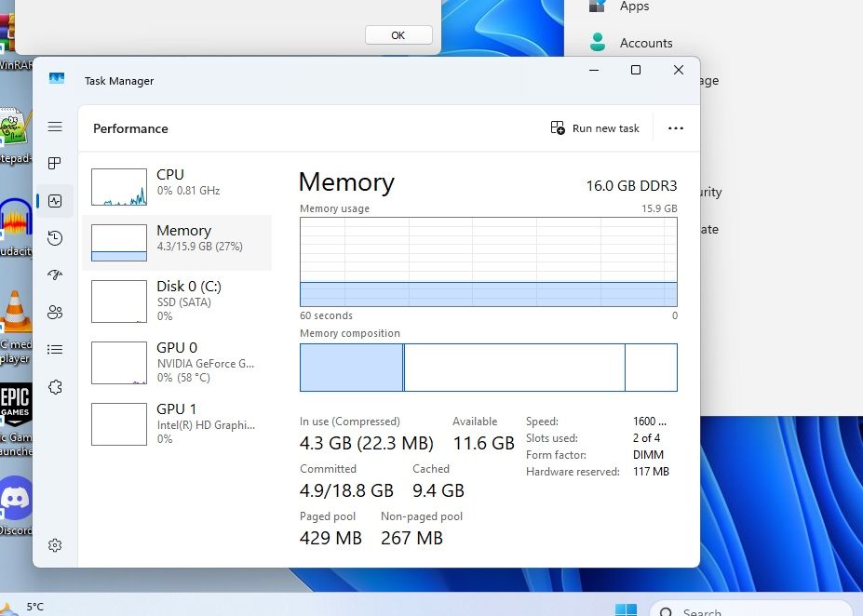Click the 16.0 GB DDR3 label

631,186
